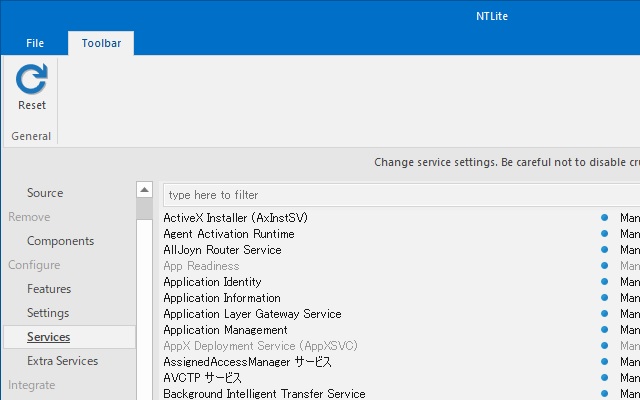Click blue status dot for AssignedAccessManager
640x400 pixels.
click(x=604, y=361)
